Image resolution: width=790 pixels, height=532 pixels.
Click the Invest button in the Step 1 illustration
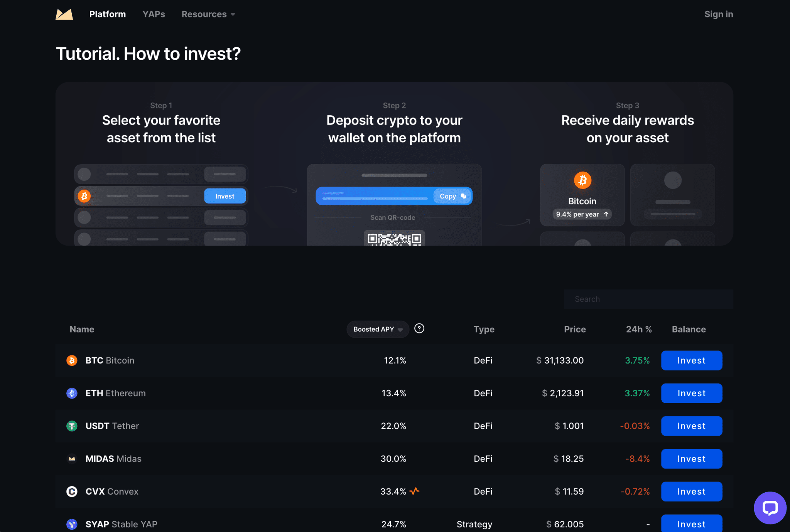pos(225,196)
